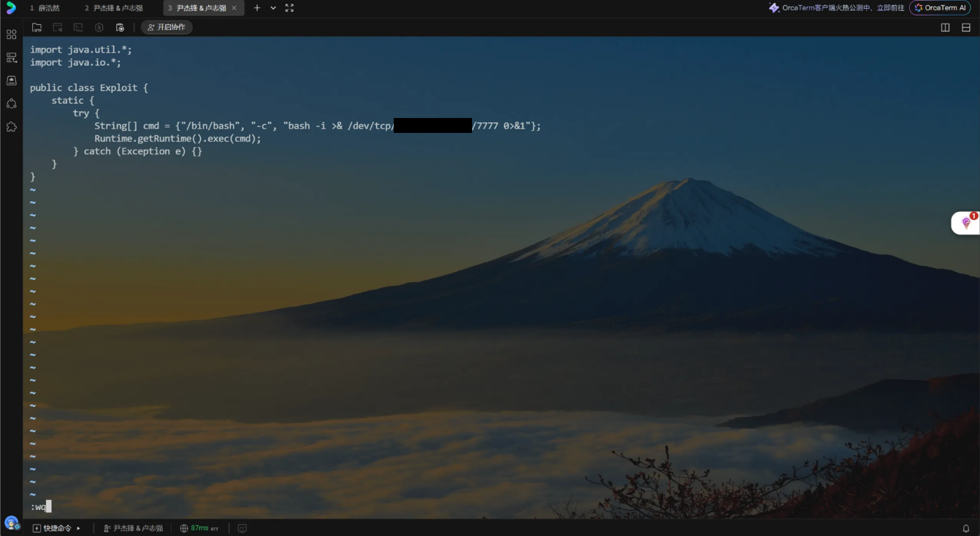The height and width of the screenshot is (536, 980).
Task: Click the 87ms RTT latency indicator
Action: pos(199,529)
